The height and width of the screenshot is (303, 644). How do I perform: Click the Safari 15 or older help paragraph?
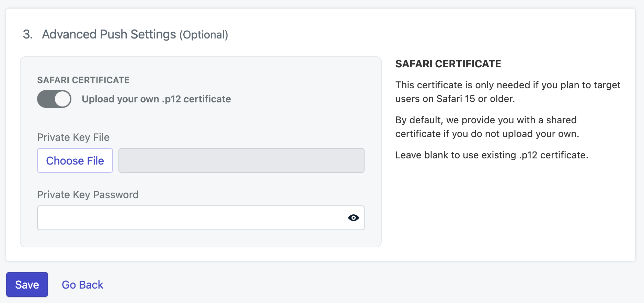508,92
